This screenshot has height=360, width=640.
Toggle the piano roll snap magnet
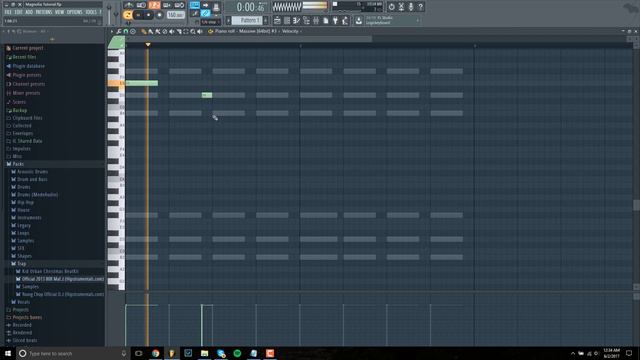click(x=126, y=31)
